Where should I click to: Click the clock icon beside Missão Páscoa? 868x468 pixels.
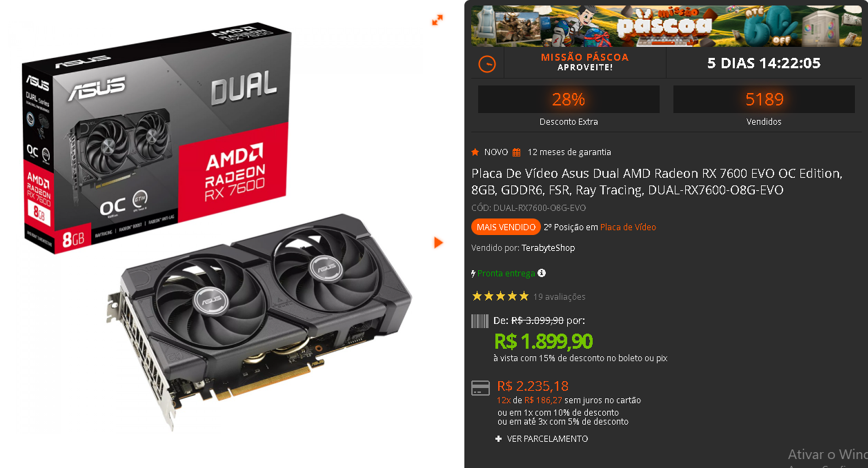(x=487, y=64)
